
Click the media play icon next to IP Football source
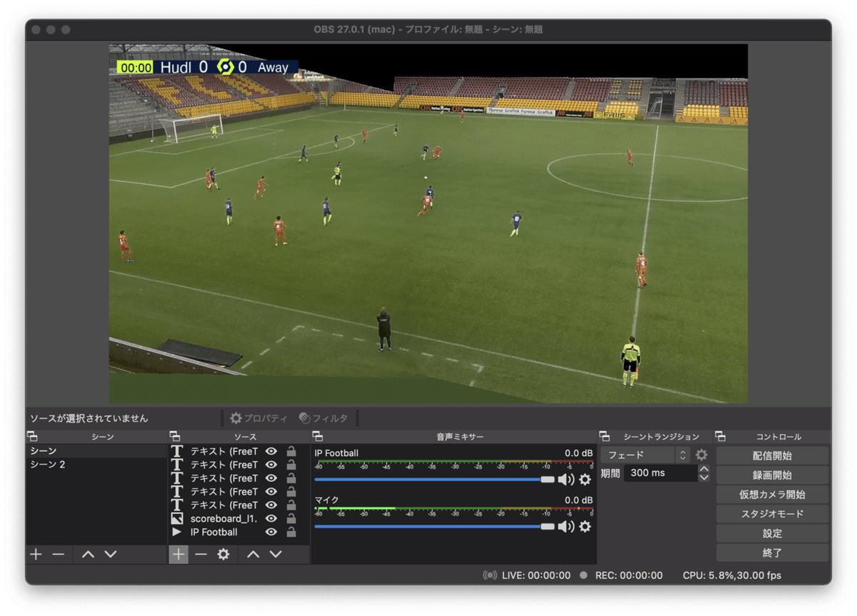[177, 532]
